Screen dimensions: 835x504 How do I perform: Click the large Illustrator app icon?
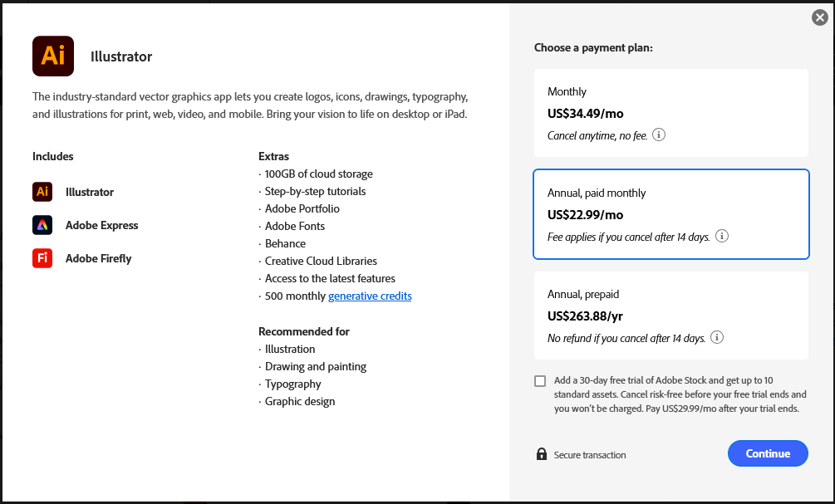[52, 56]
